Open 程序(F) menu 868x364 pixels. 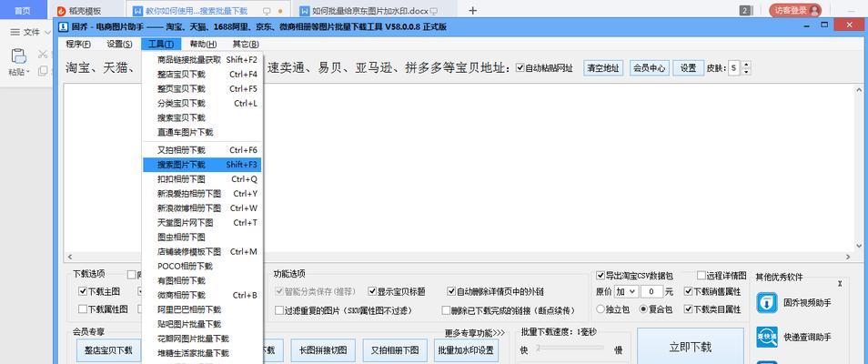(78, 45)
